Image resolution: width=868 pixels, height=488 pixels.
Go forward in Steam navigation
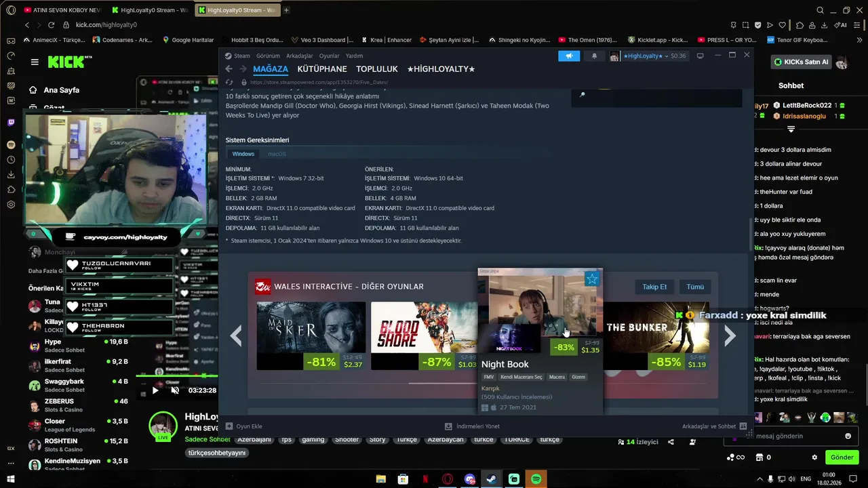pos(242,69)
